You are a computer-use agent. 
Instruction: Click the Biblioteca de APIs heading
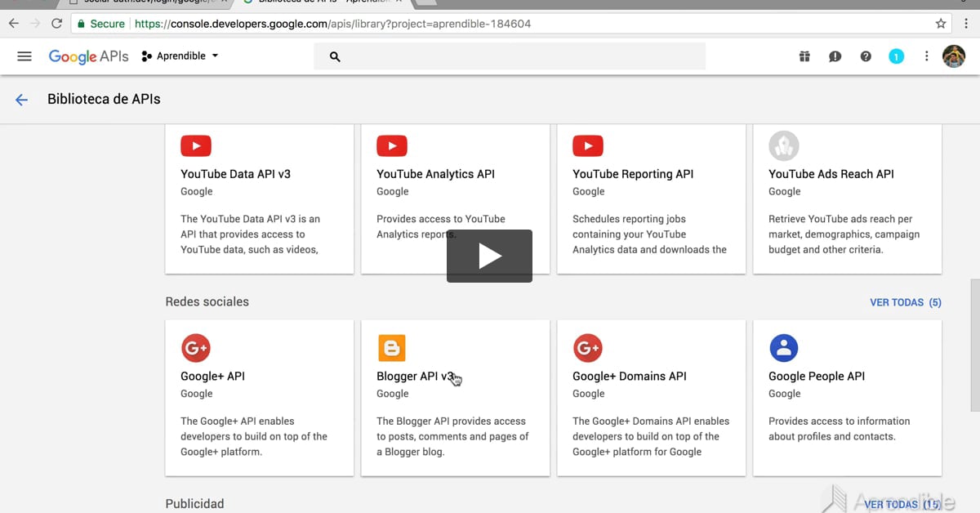click(x=104, y=100)
